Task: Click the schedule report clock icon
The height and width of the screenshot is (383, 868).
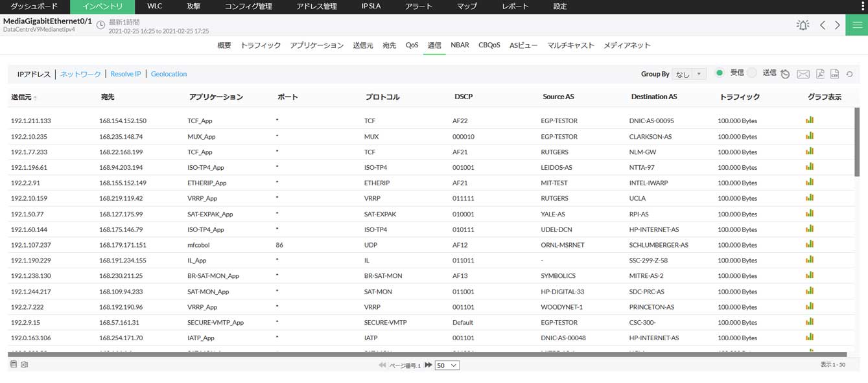Action: [785, 74]
